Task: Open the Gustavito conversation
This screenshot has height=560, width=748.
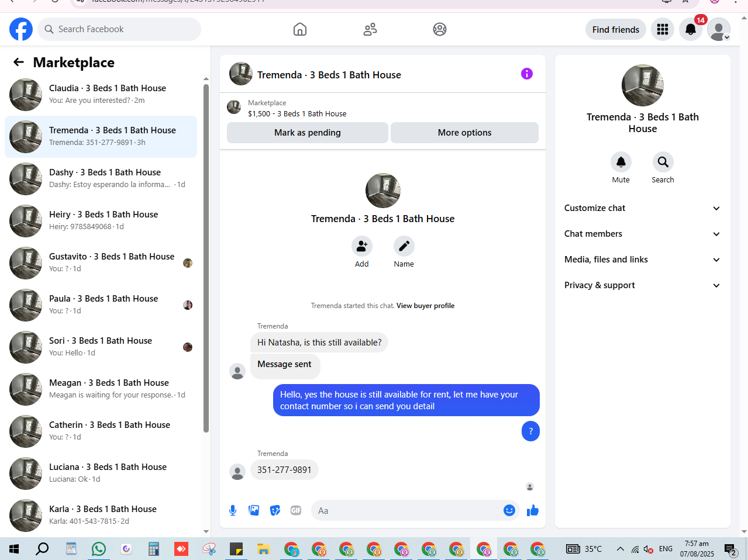Action: (x=101, y=263)
